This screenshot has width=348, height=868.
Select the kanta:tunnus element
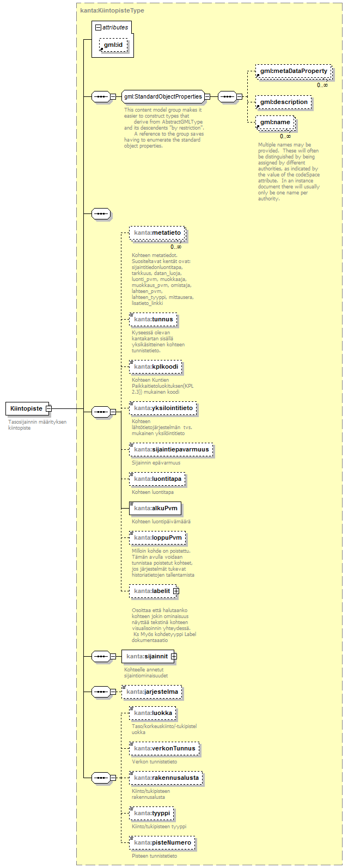[153, 320]
